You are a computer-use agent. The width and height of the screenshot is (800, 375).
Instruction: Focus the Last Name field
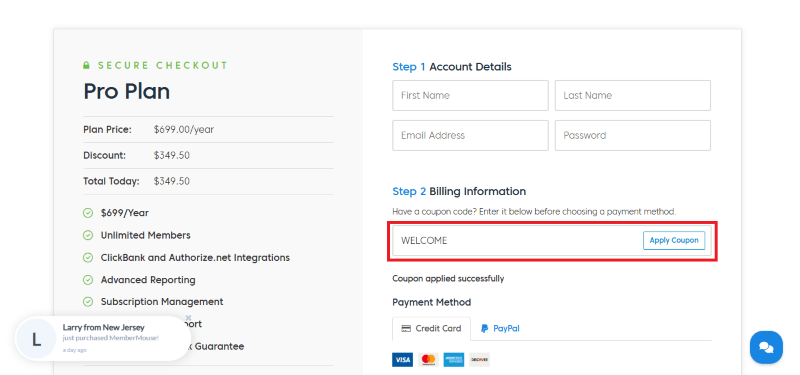point(633,95)
